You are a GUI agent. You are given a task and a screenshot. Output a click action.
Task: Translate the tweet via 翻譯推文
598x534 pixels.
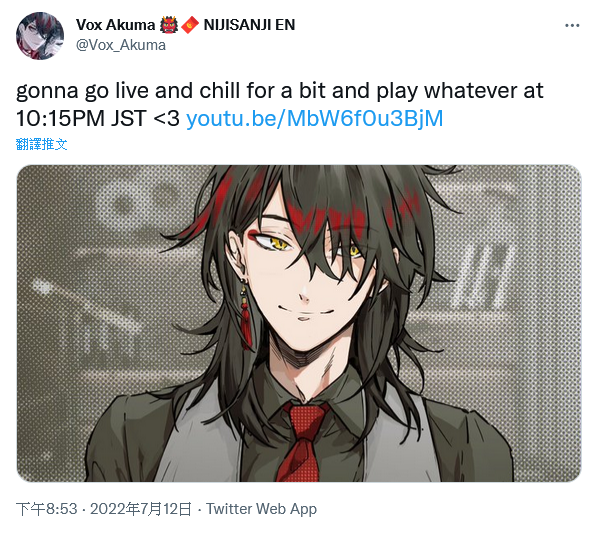pyautogui.click(x=42, y=144)
